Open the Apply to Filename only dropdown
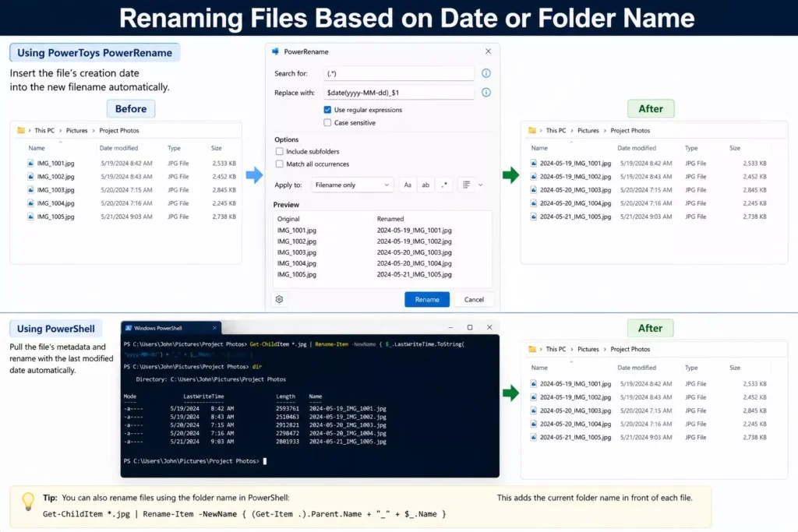The height and width of the screenshot is (532, 798). click(352, 185)
